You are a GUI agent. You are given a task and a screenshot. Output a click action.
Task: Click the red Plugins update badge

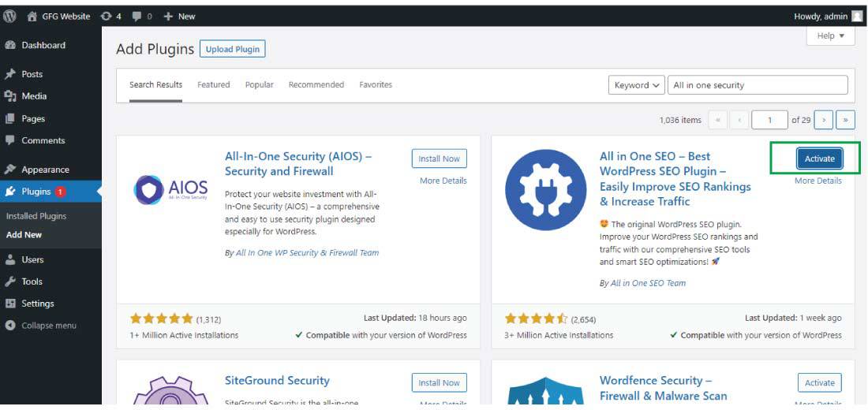pyautogui.click(x=60, y=192)
